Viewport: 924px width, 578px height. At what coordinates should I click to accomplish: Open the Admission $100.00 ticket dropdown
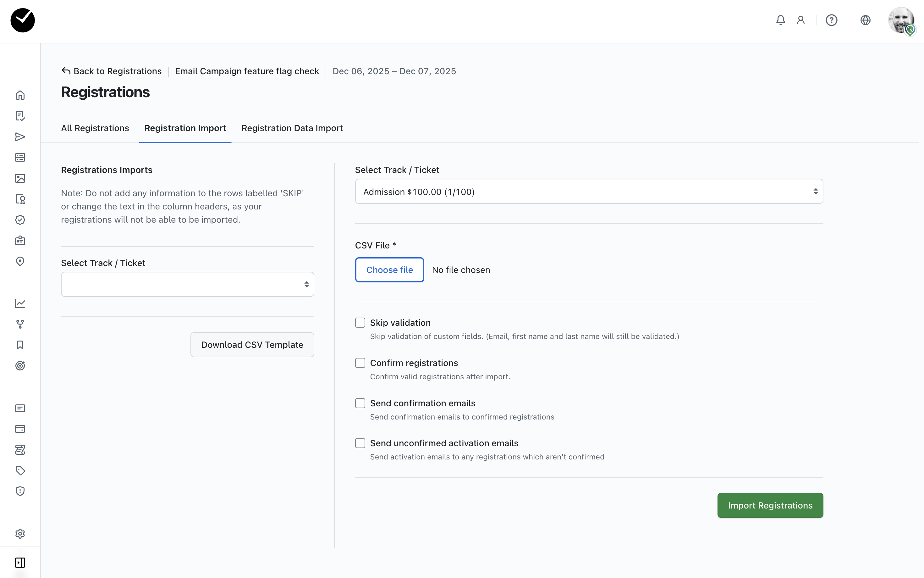(x=589, y=192)
